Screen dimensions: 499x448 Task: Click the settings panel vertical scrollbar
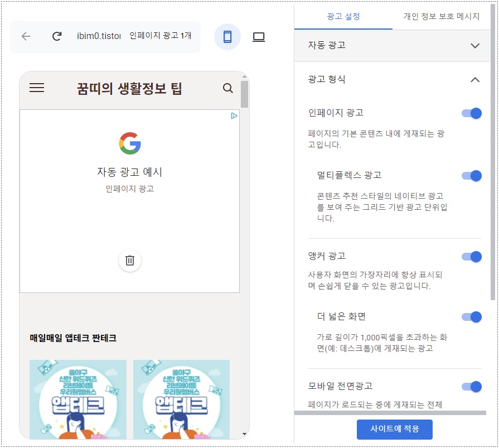(493, 153)
